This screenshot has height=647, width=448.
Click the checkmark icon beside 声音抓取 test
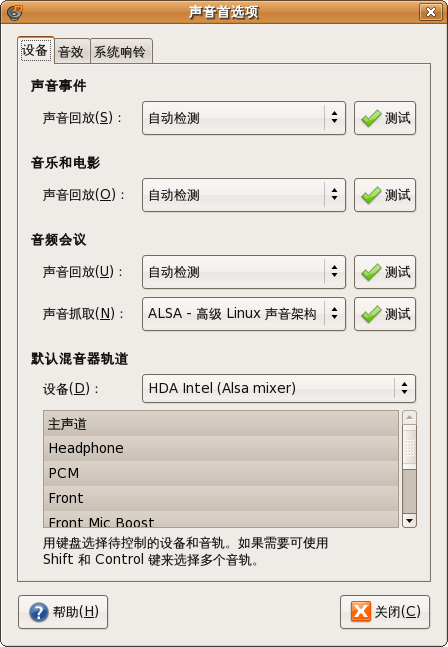tap(371, 314)
